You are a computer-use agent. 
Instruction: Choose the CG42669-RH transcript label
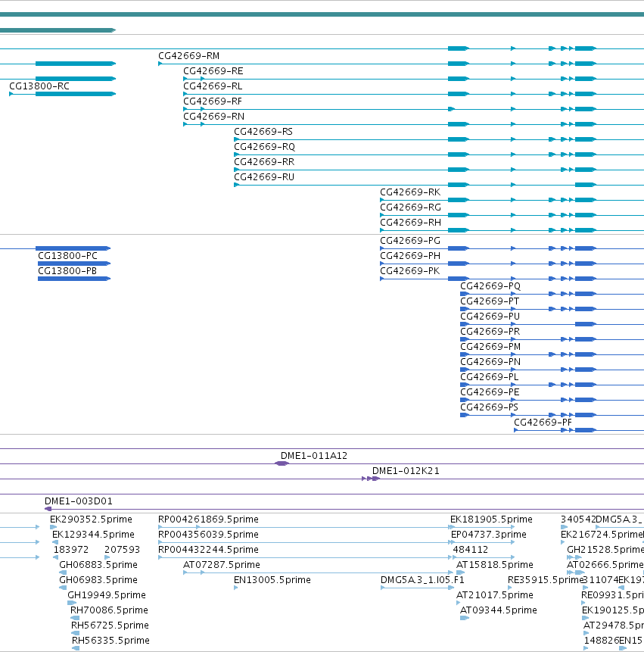(x=410, y=223)
